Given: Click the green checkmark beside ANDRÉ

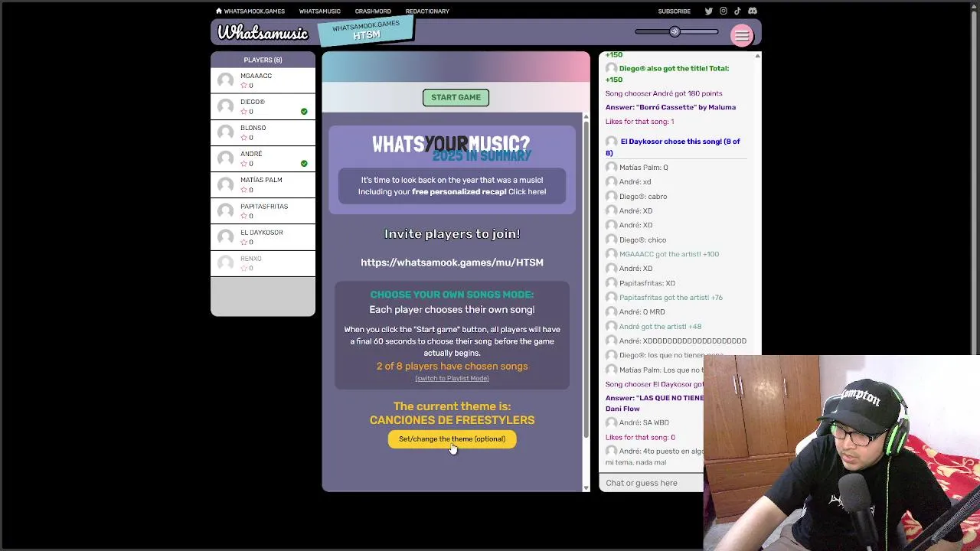Looking at the screenshot, I should 304,164.
